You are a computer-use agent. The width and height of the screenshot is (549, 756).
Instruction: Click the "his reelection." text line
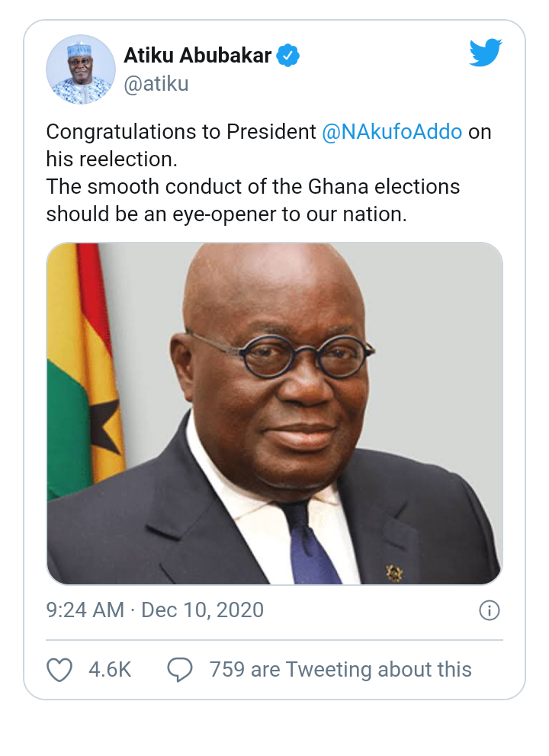[x=111, y=159]
